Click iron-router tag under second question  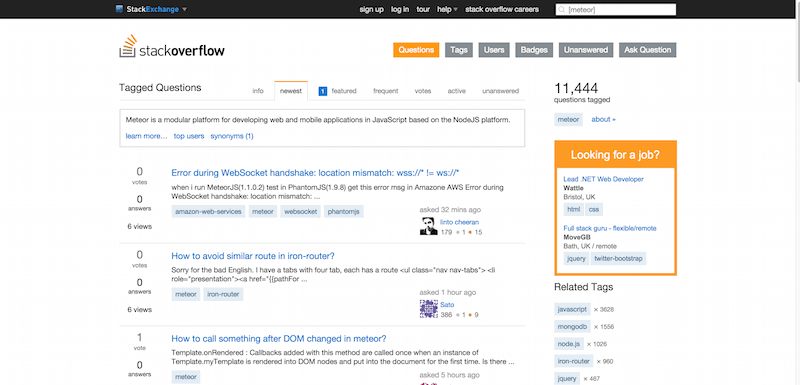tap(223, 294)
